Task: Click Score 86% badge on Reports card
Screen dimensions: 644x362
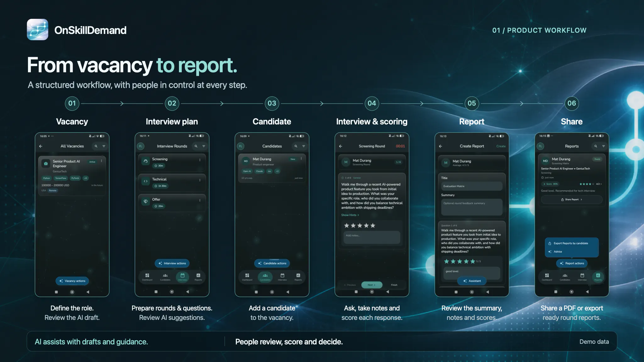Action: pos(550,184)
